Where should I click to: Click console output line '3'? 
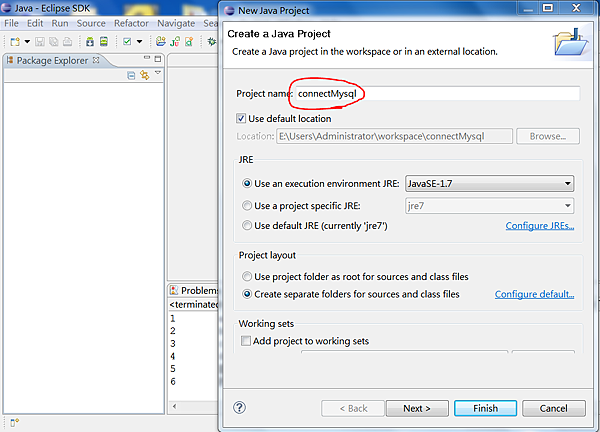(173, 343)
